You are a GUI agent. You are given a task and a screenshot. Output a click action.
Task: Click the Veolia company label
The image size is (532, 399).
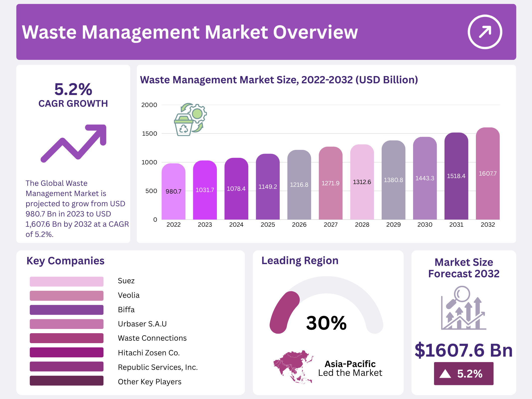click(x=129, y=295)
